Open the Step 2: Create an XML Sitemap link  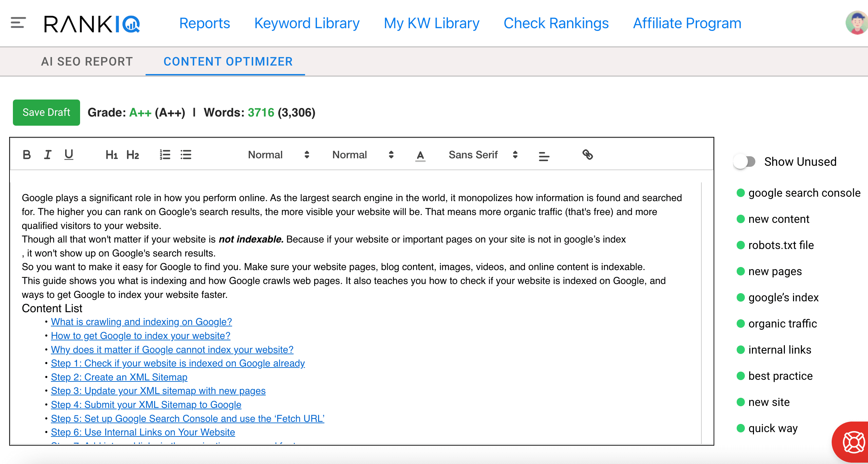(x=119, y=377)
